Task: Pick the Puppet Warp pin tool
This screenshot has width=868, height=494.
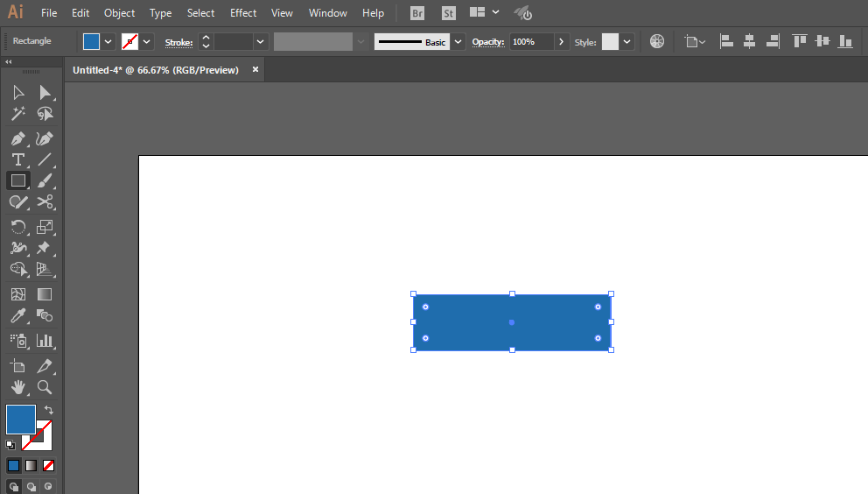Action: 45,248
